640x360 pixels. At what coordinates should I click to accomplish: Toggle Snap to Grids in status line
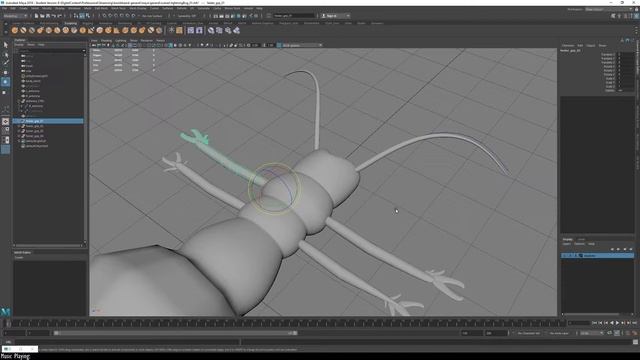[x=104, y=16]
